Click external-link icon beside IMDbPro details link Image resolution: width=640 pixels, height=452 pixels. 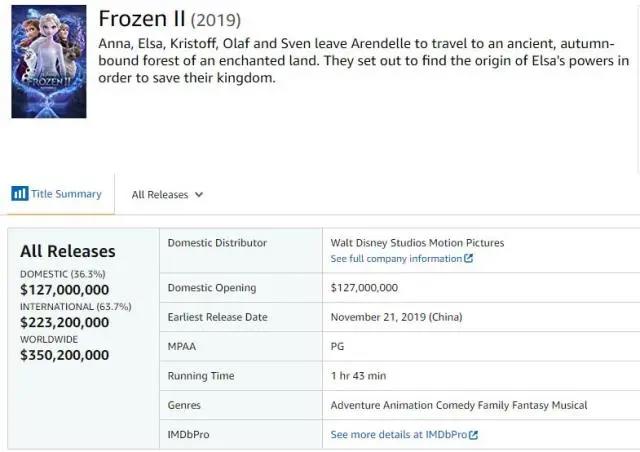pyautogui.click(x=474, y=435)
